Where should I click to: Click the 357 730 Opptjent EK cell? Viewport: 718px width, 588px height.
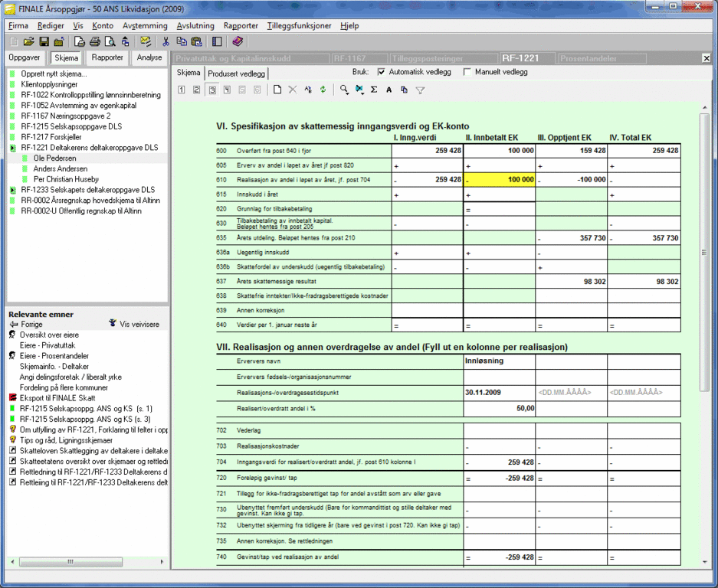pos(571,238)
